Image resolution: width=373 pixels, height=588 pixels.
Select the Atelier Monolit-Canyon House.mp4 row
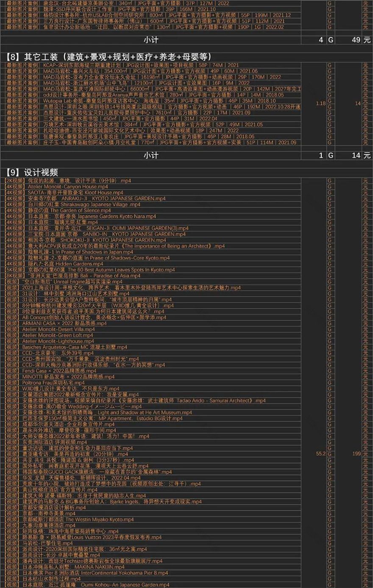[68, 187]
